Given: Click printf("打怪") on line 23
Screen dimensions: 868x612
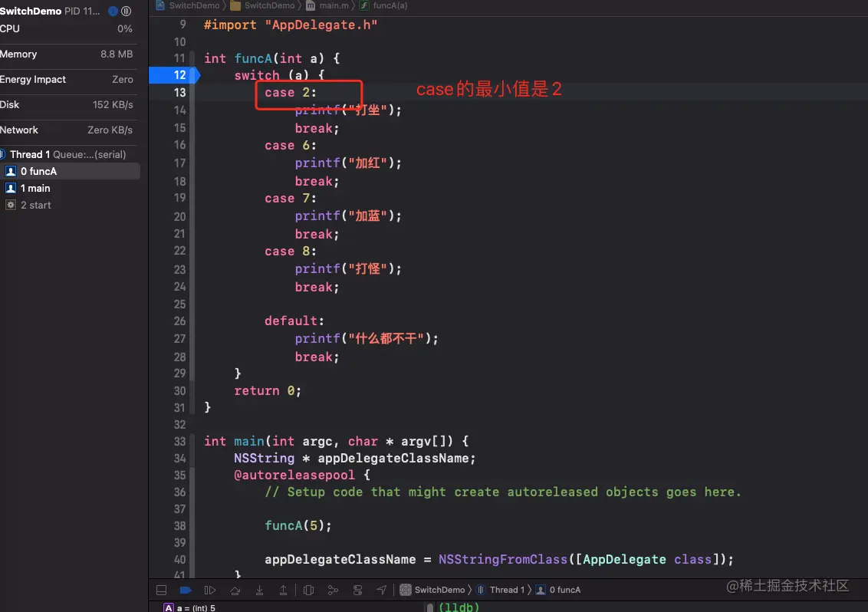Looking at the screenshot, I should coord(348,268).
